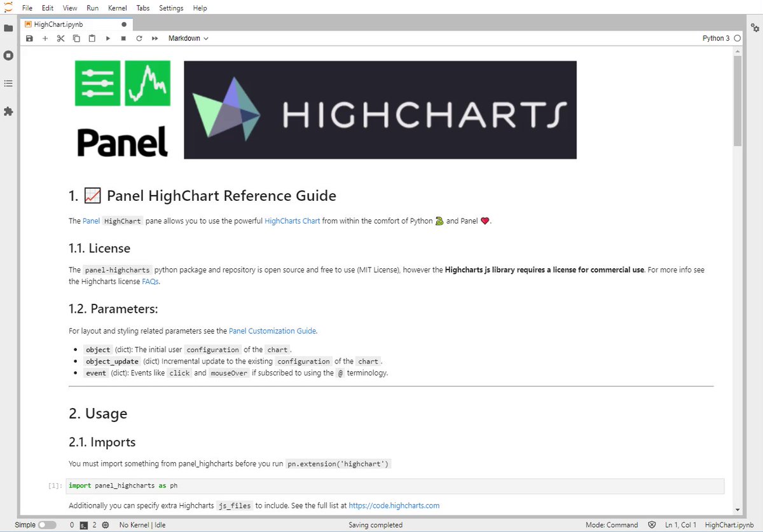Open the extension manager sidebar
The image size is (763, 532).
pos(9,112)
